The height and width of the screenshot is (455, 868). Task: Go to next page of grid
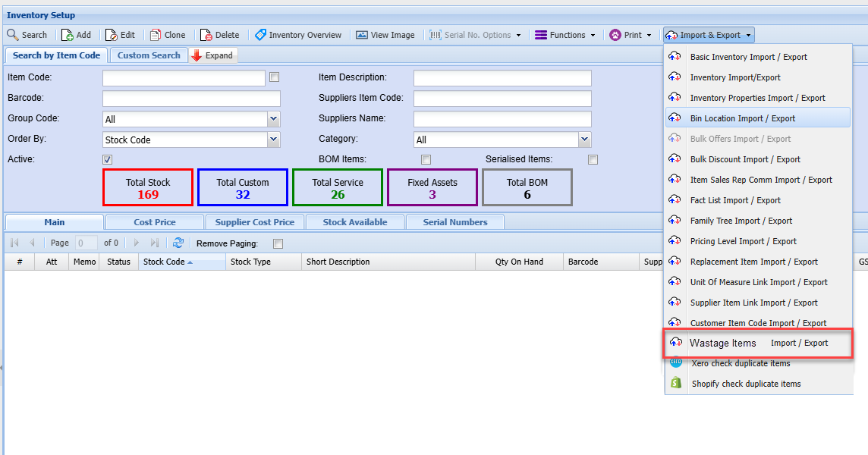click(x=136, y=243)
